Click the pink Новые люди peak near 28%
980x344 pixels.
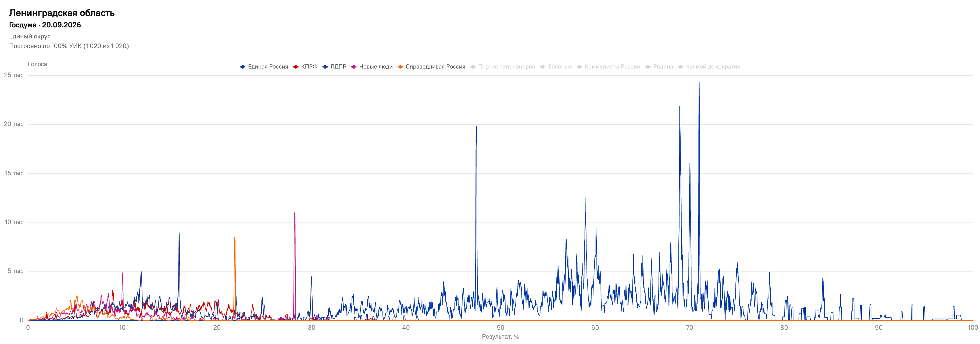tap(294, 213)
